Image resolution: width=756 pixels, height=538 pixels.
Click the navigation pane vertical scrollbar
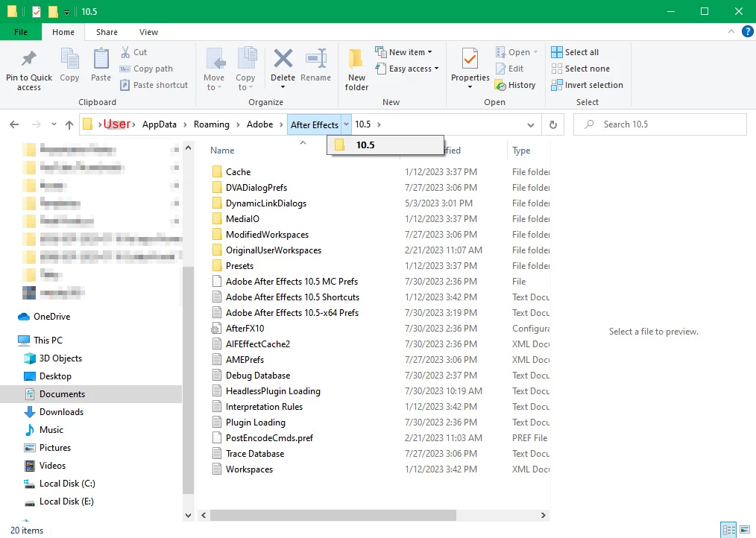tap(188, 380)
